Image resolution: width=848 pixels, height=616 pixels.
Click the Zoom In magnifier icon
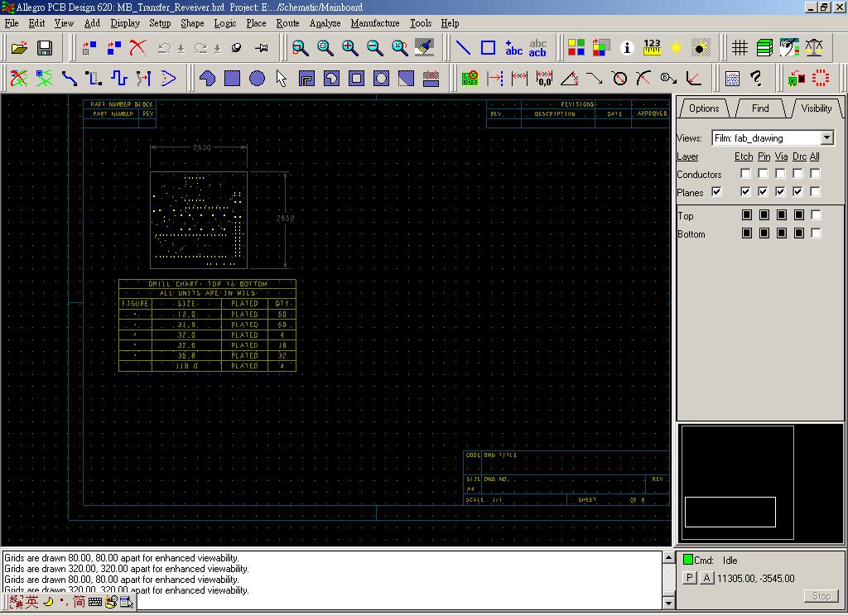pyautogui.click(x=350, y=48)
